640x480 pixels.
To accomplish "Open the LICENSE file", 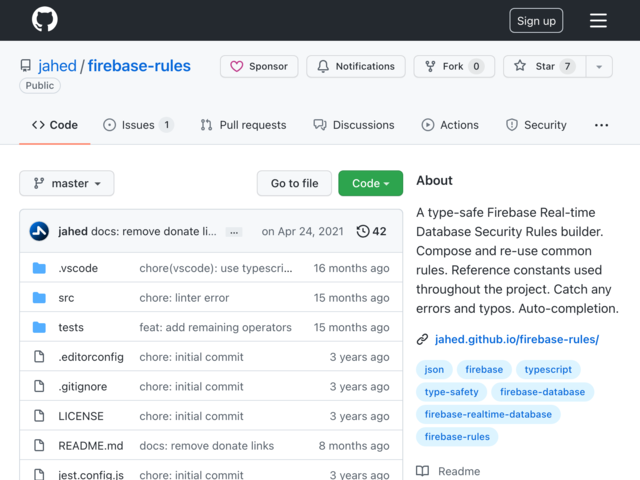I will 81,416.
